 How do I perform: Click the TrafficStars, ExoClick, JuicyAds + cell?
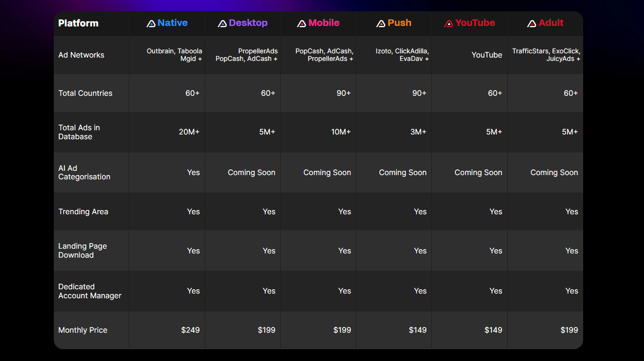pyautogui.click(x=546, y=55)
